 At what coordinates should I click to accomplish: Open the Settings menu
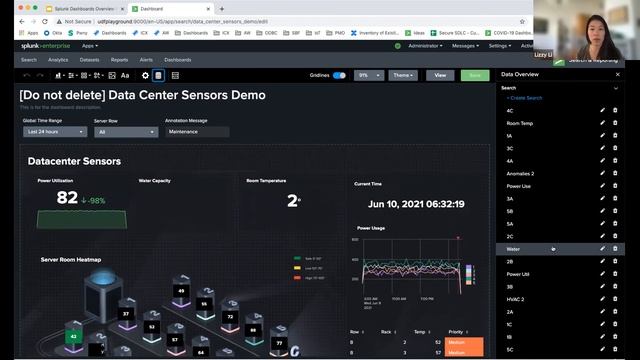500,46
